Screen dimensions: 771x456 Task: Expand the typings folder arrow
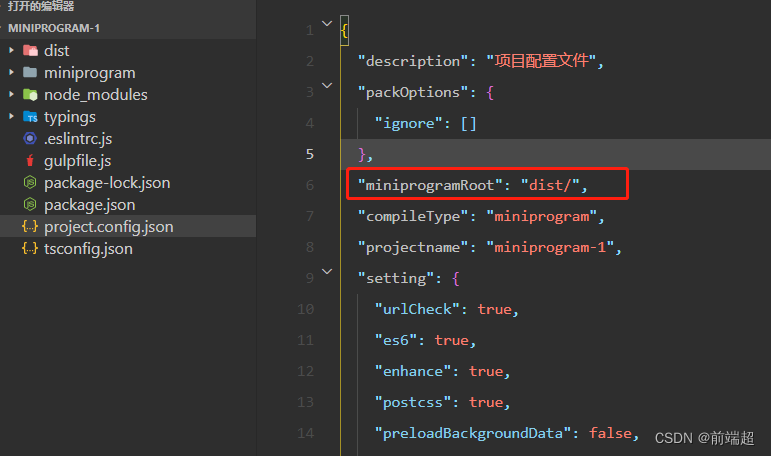tap(11, 116)
